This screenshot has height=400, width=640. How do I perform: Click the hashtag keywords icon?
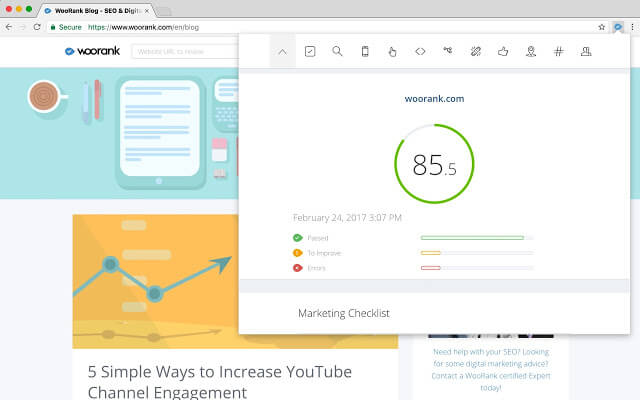point(558,51)
